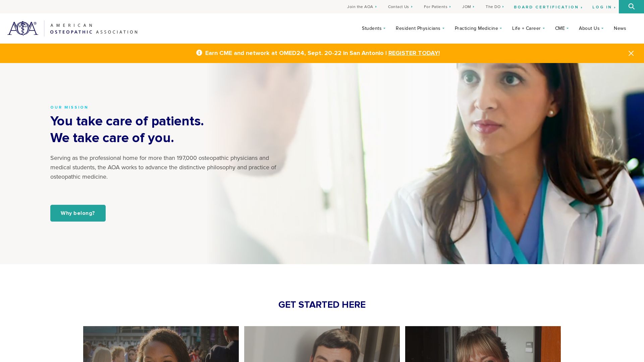The height and width of the screenshot is (362, 644).
Task: Go to the AOA logo homepage
Action: [x=72, y=28]
